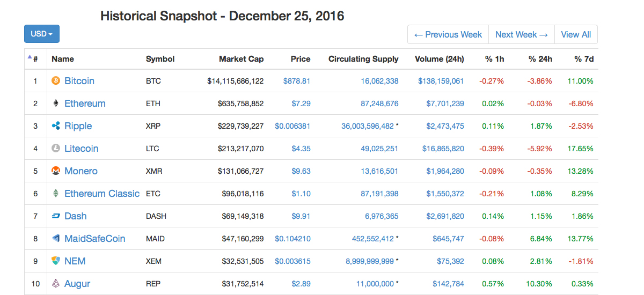Click the Litecoin logo icon
The width and height of the screenshot is (644, 295).
point(56,149)
